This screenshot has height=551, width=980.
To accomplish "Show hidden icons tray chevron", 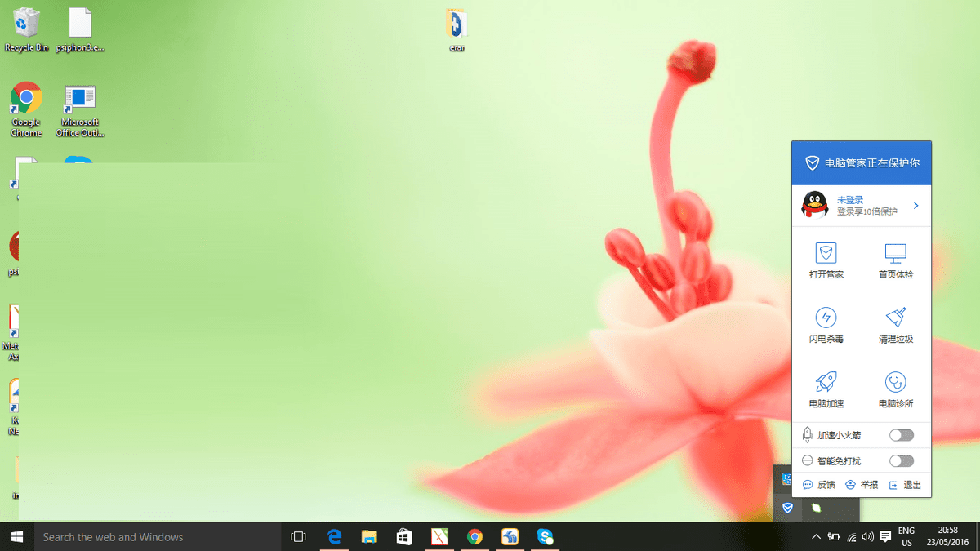I will point(815,537).
